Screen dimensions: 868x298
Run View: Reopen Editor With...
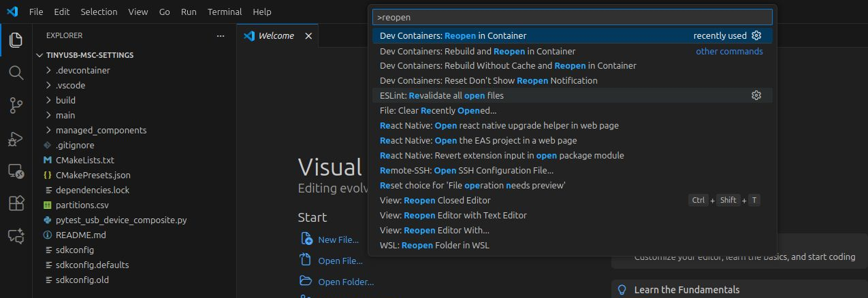(573, 230)
